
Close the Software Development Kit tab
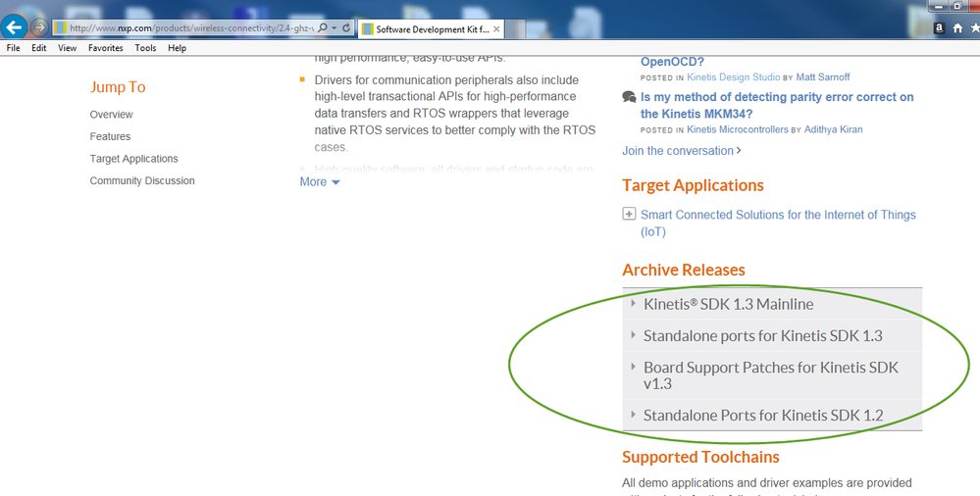click(496, 28)
